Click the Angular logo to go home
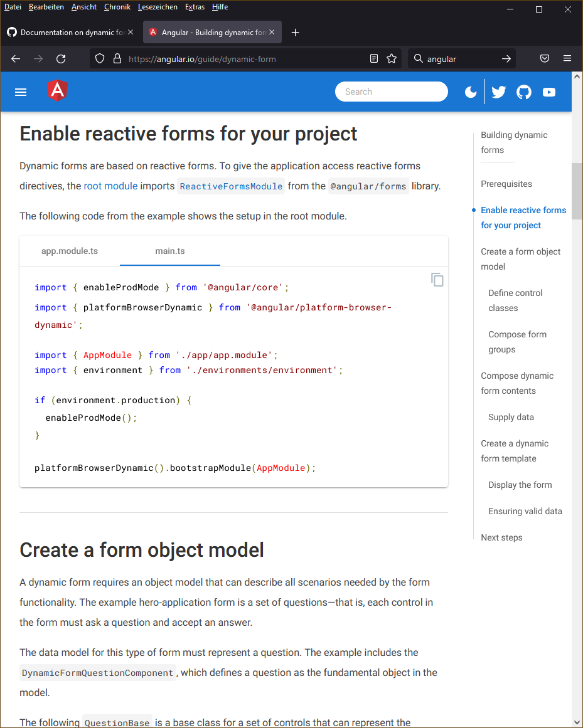This screenshot has height=728, width=583. 56,90
